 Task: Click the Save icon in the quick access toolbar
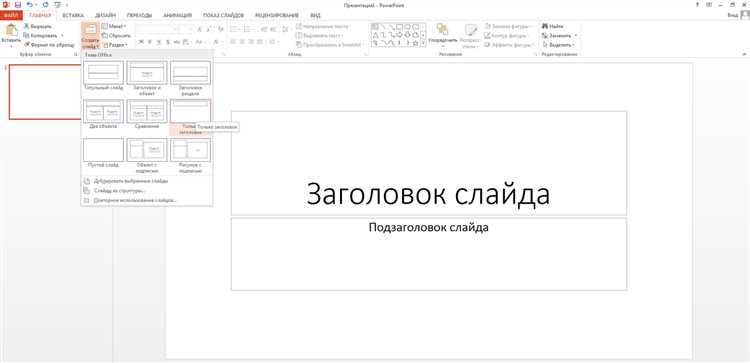tap(18, 4)
